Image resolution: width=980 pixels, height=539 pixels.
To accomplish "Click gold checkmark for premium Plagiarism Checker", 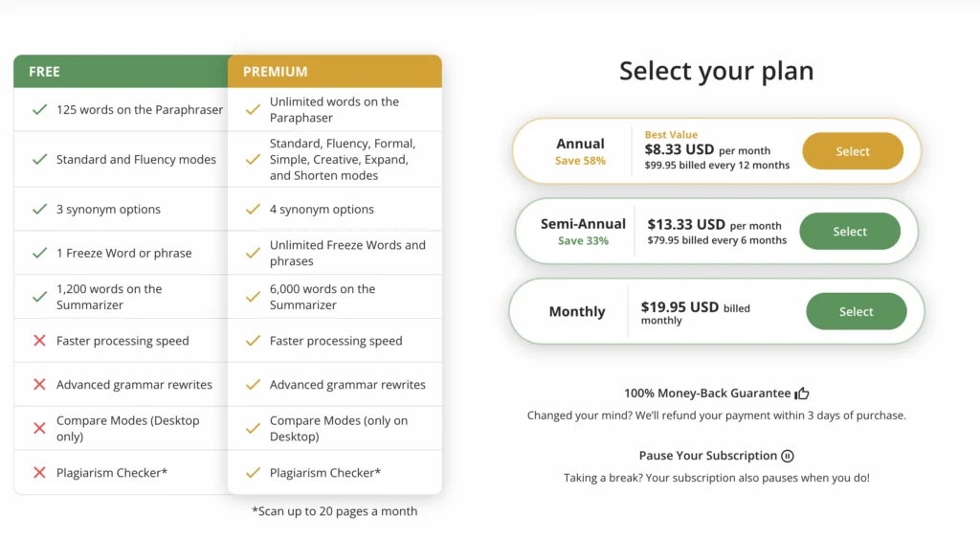I will coord(253,473).
